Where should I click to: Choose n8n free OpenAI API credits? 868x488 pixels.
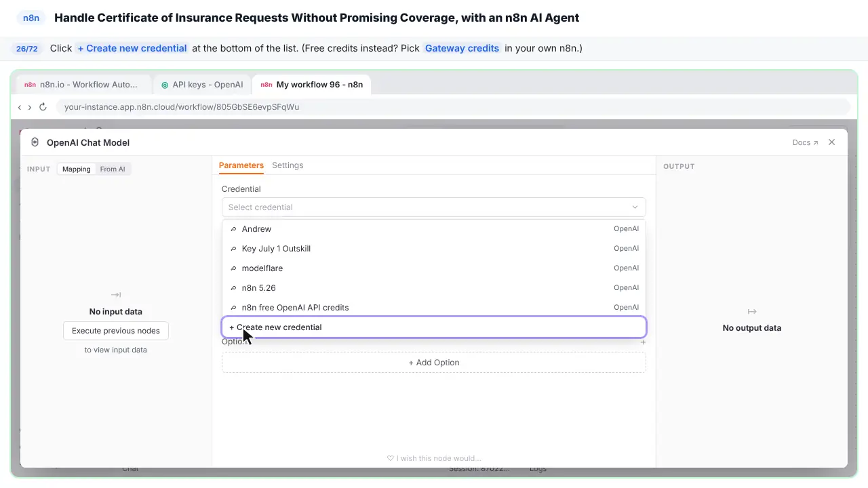tap(434, 308)
